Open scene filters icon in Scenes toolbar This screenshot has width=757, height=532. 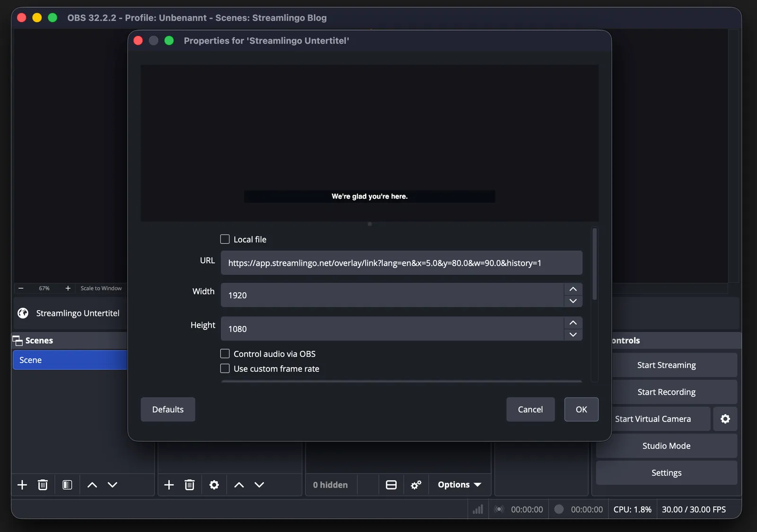(67, 485)
